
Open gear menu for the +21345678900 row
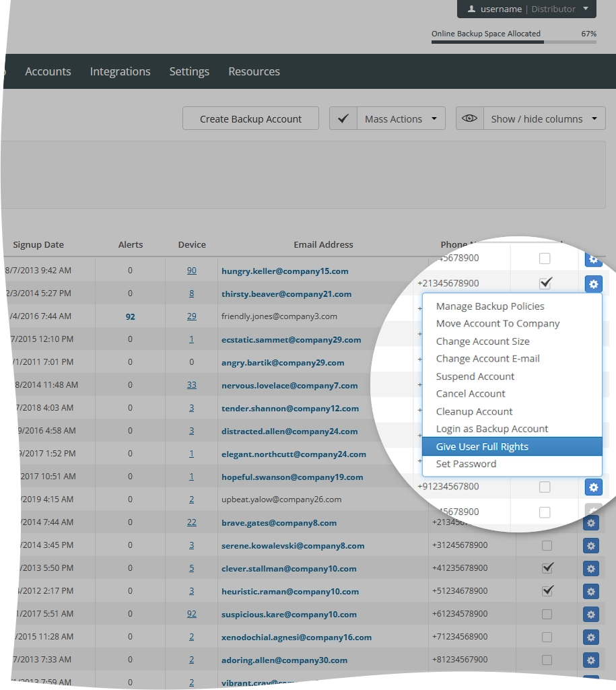pyautogui.click(x=593, y=284)
